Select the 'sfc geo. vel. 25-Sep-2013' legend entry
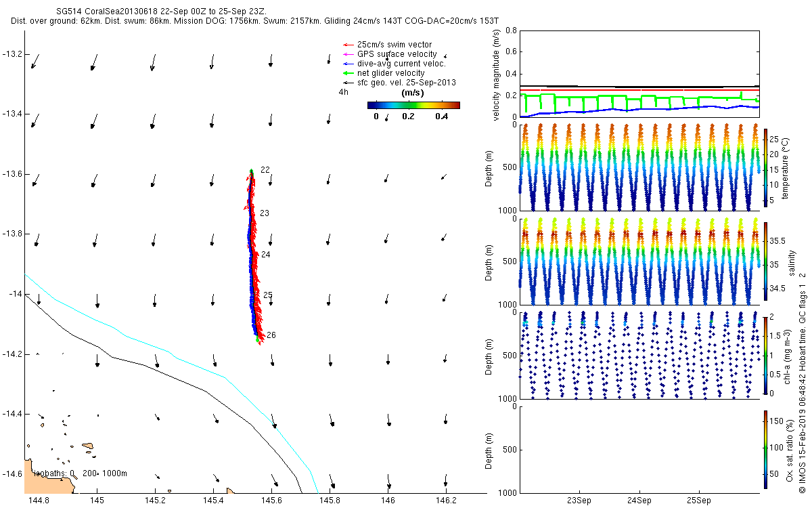This screenshot has width=812, height=508. pos(400,83)
